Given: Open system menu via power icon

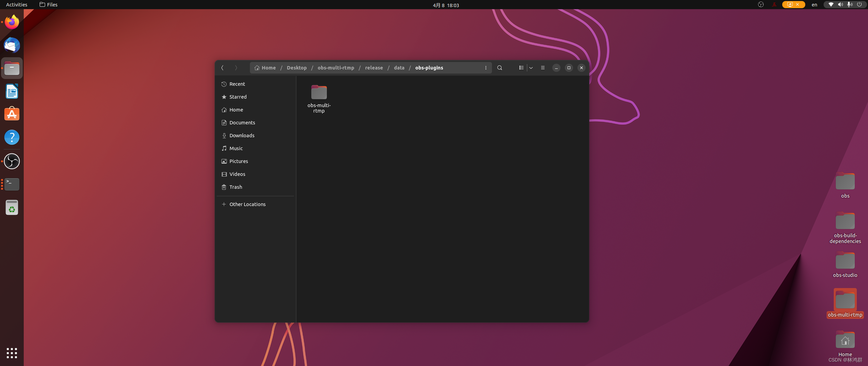Looking at the screenshot, I should (x=859, y=5).
